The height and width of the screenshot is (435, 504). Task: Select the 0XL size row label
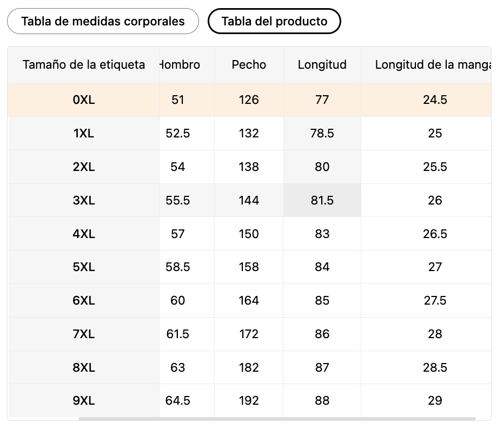[84, 100]
